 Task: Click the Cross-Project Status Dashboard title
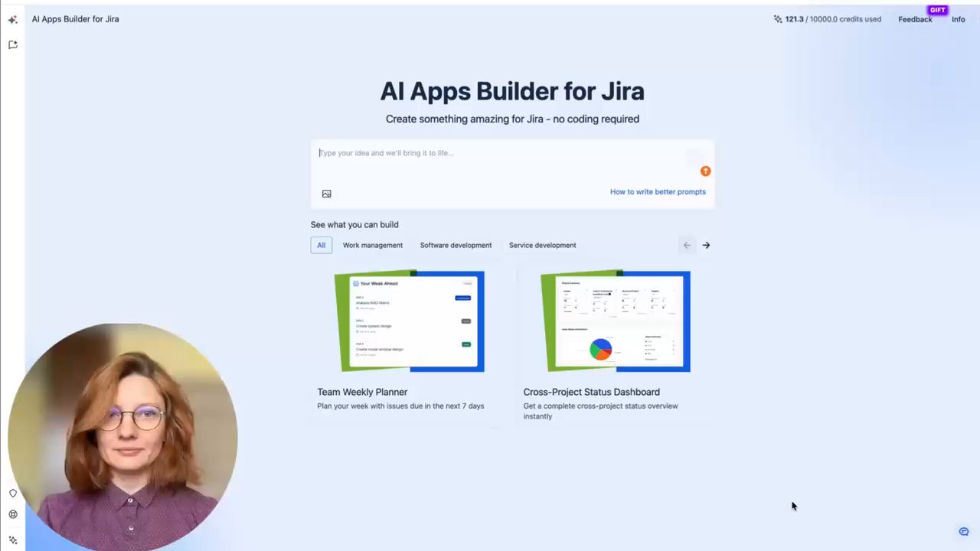pos(591,393)
